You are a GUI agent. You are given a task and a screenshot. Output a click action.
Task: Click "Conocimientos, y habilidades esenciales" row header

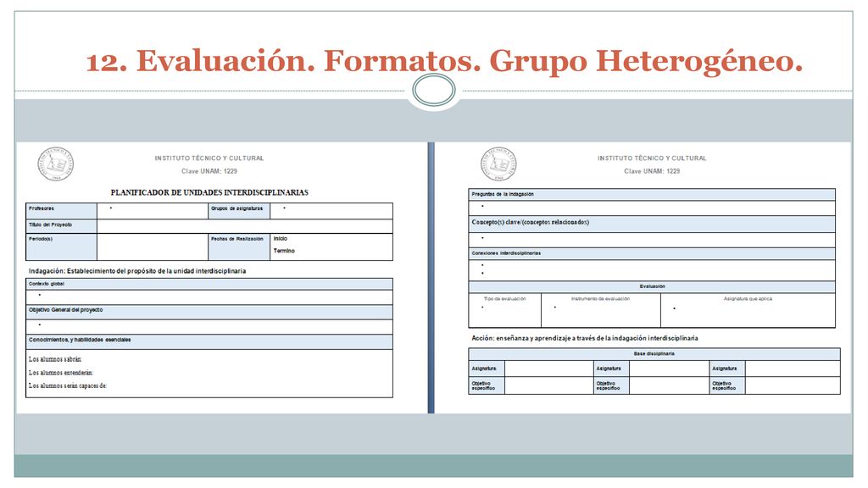click(x=209, y=341)
